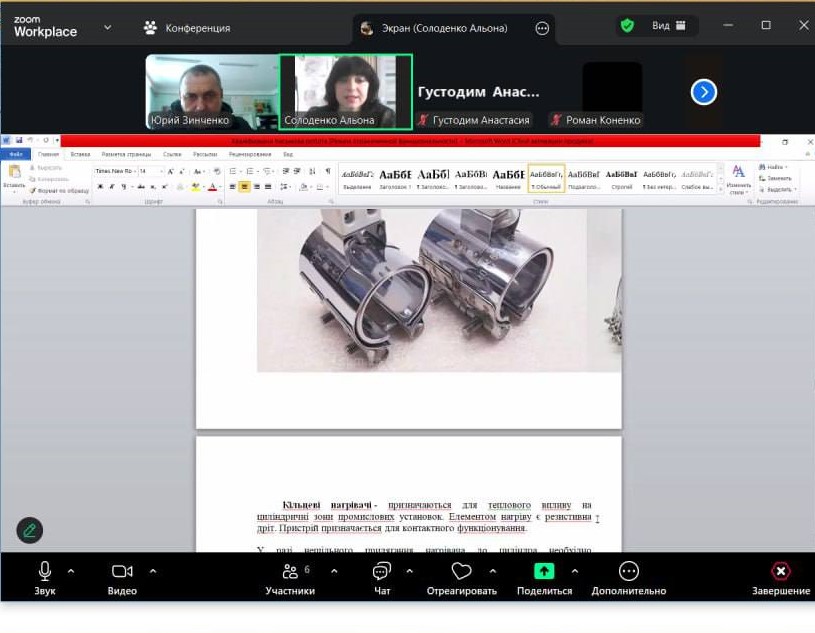Expand video options arrow next to Видео

tap(153, 571)
